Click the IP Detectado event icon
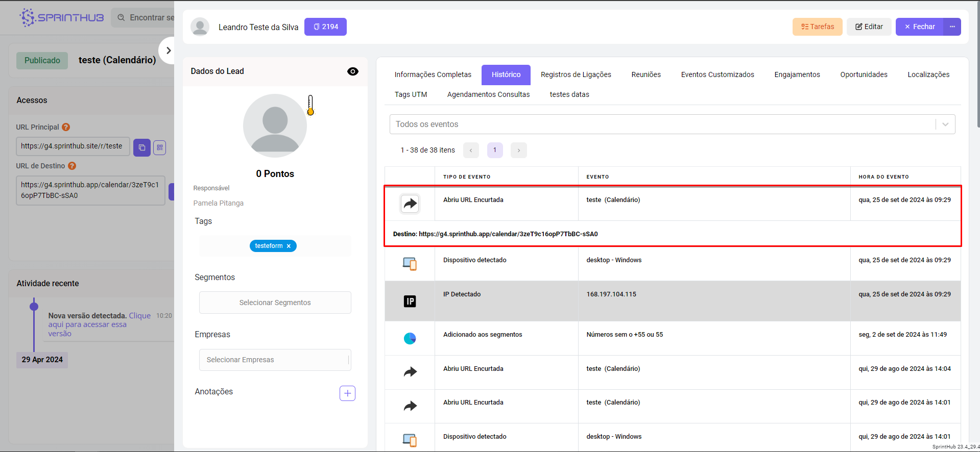Viewport: 980px width, 452px height. 410,301
